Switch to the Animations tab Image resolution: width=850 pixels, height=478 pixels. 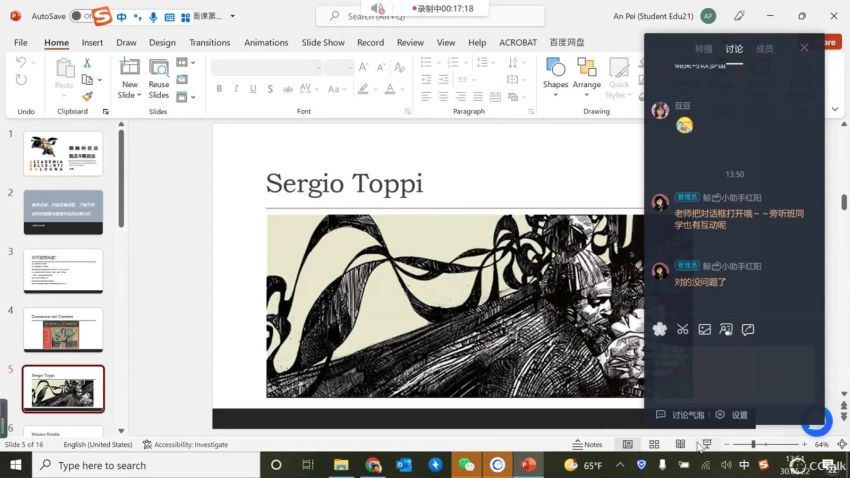point(266,42)
